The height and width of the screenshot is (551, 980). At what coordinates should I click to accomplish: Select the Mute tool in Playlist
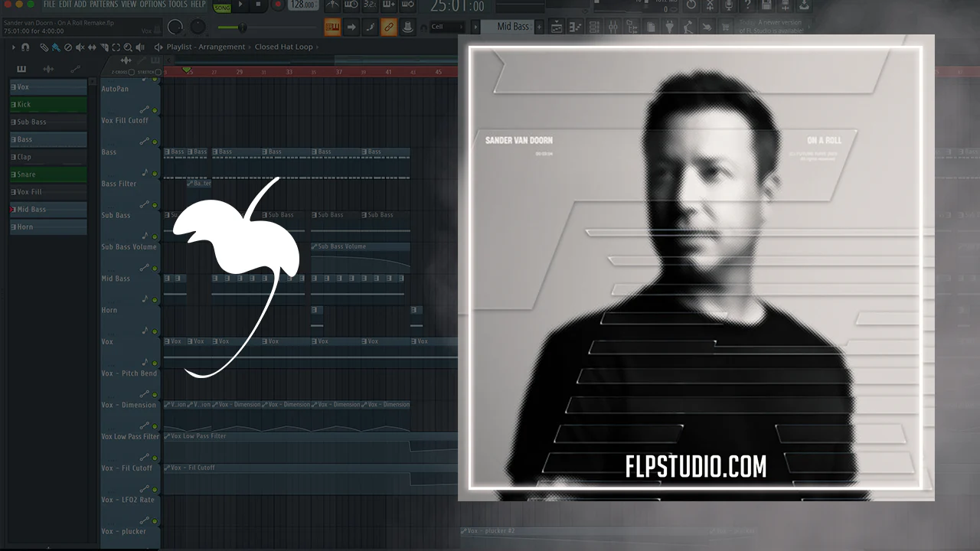coord(80,47)
